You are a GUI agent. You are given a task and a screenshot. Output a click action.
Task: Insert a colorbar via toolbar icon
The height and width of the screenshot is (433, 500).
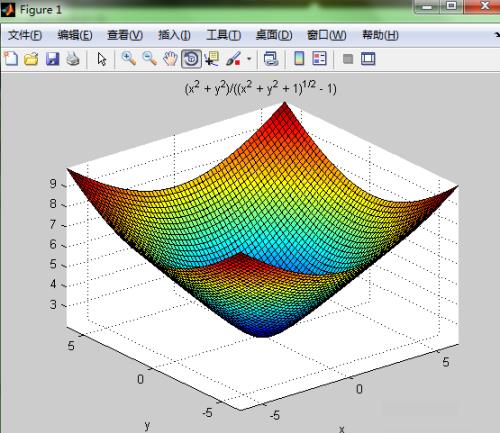pos(299,59)
